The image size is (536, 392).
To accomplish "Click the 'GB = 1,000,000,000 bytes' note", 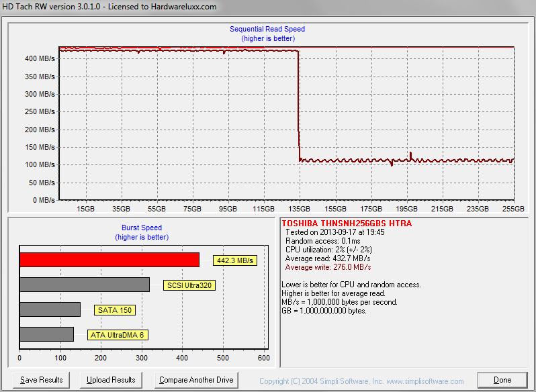I will 324,311.
